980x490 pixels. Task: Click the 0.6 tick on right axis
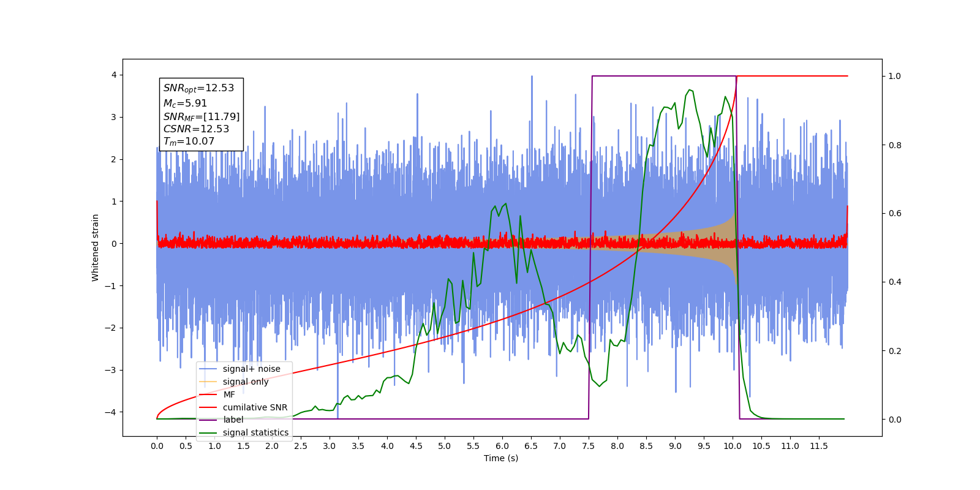point(895,214)
